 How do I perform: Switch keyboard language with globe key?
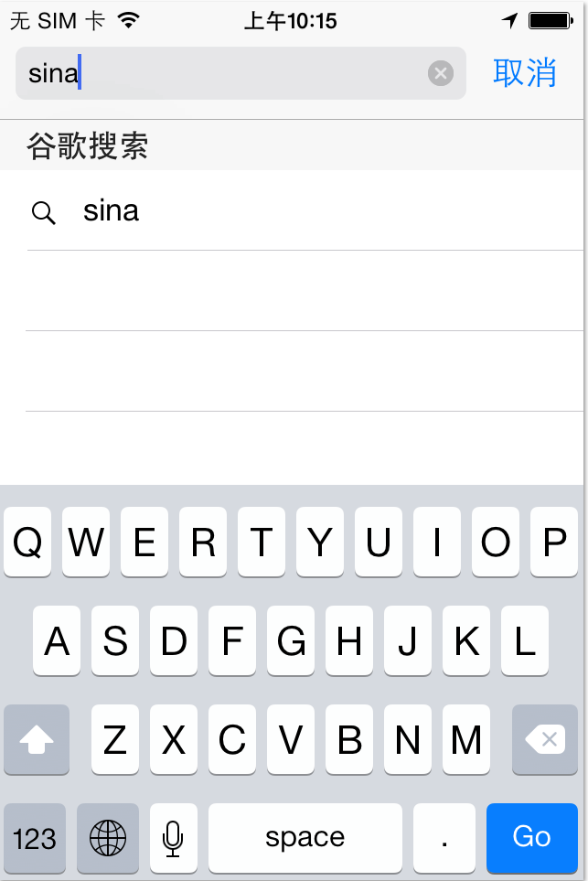(x=108, y=837)
